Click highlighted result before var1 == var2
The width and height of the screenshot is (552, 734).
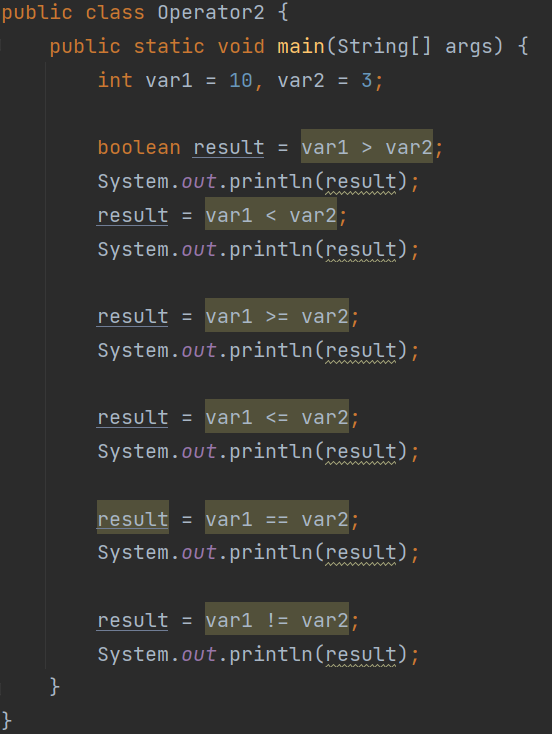point(133,517)
